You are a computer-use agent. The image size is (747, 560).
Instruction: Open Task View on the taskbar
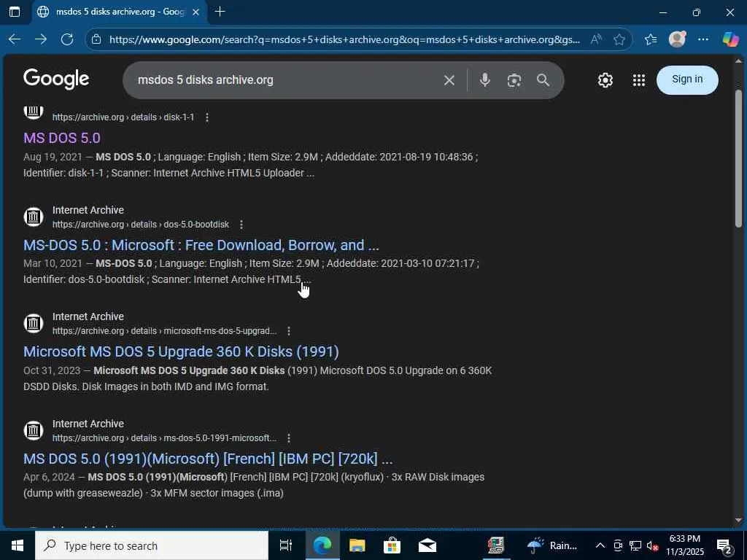coord(285,545)
